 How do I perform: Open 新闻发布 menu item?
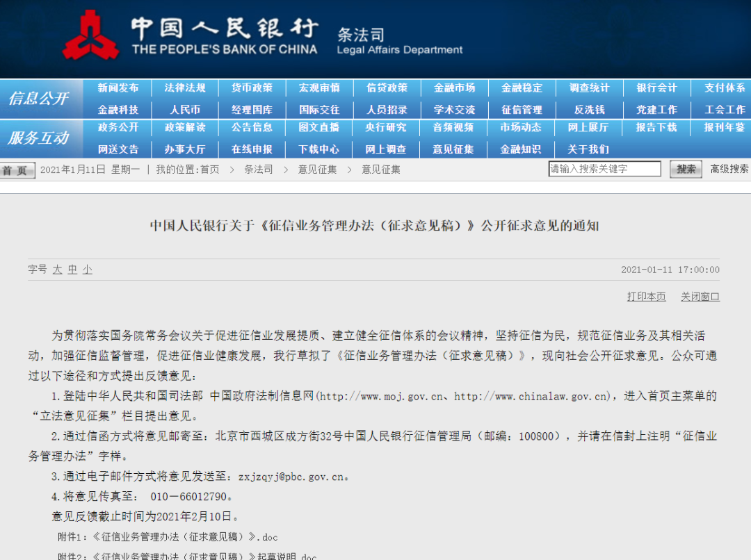click(x=118, y=88)
